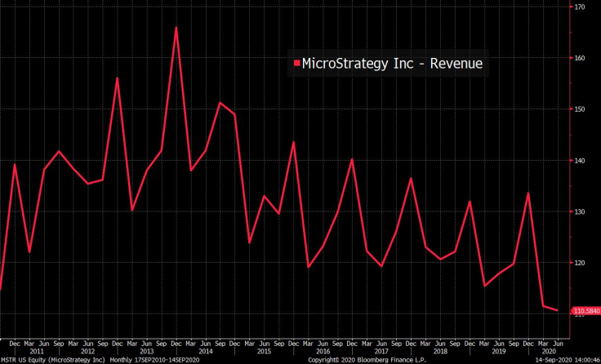Click the 2019 year label on the x-axis
601x364 pixels.
click(499, 352)
